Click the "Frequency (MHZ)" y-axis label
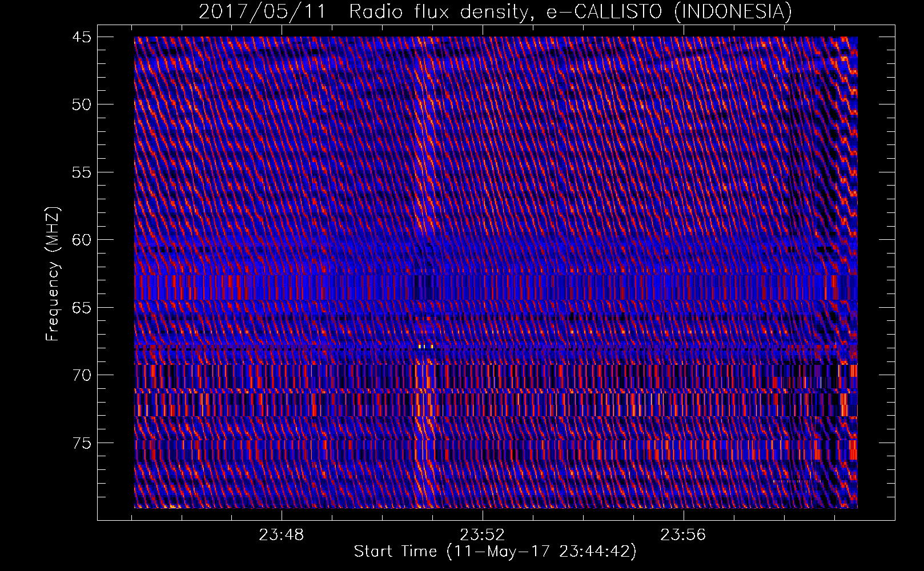The width and height of the screenshot is (924, 571). (x=53, y=274)
